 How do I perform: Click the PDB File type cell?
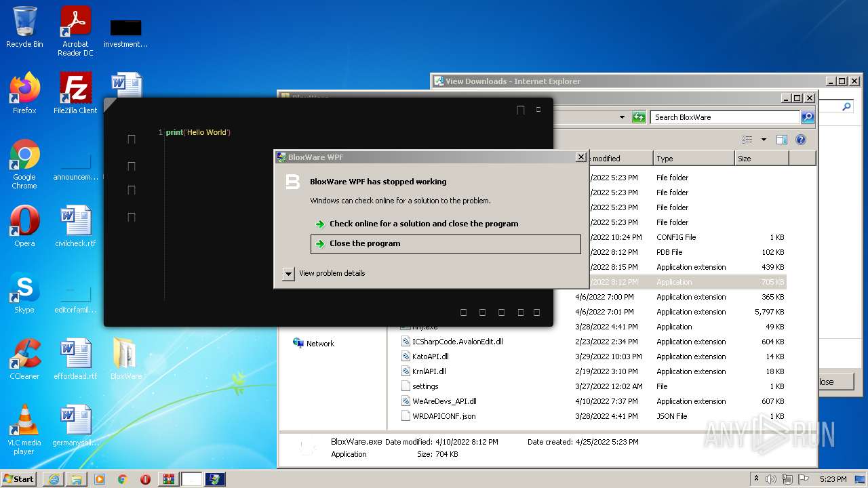click(669, 252)
